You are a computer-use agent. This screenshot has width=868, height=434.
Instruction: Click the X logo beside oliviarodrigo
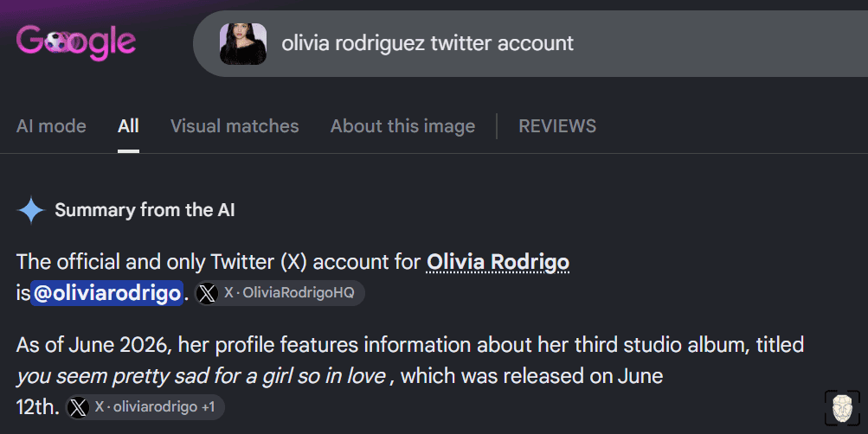78,408
